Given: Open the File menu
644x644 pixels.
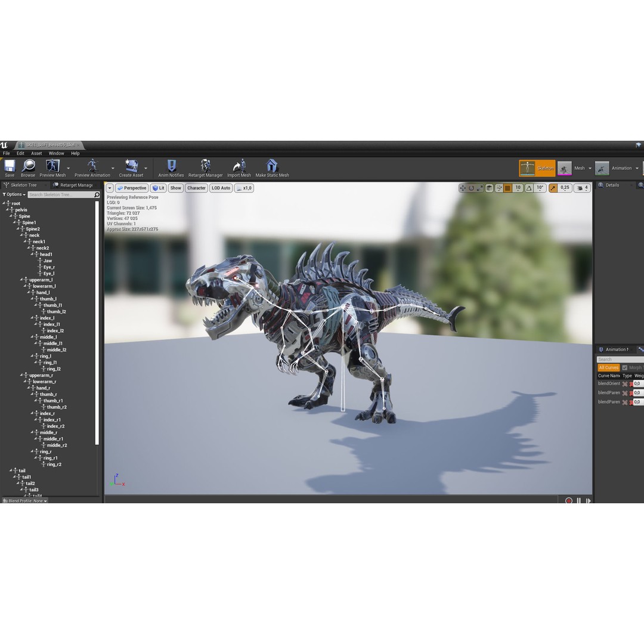Looking at the screenshot, I should point(7,153).
